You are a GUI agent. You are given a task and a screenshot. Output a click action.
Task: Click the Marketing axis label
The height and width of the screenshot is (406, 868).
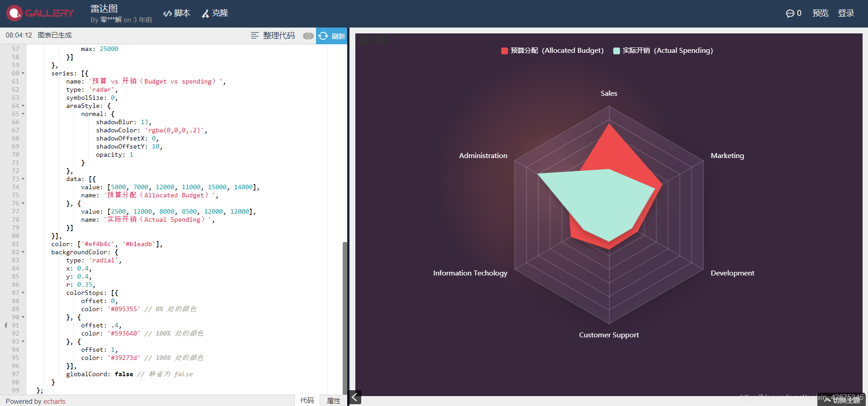[727, 156]
